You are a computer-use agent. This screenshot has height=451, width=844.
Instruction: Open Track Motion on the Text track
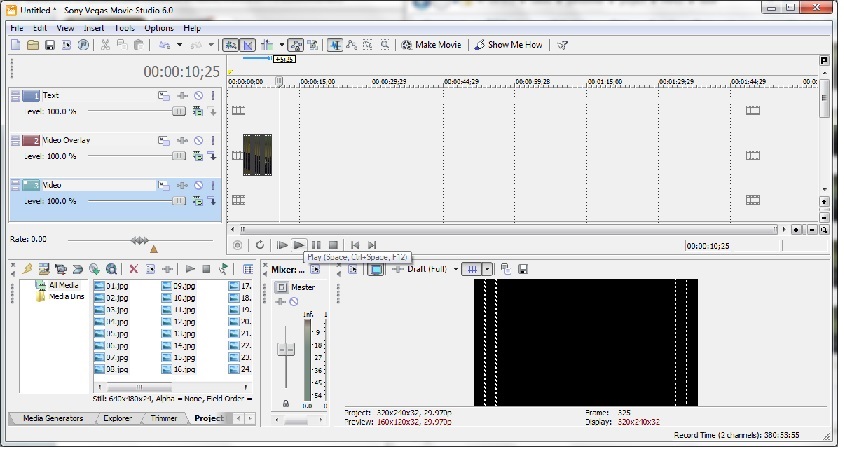point(164,96)
